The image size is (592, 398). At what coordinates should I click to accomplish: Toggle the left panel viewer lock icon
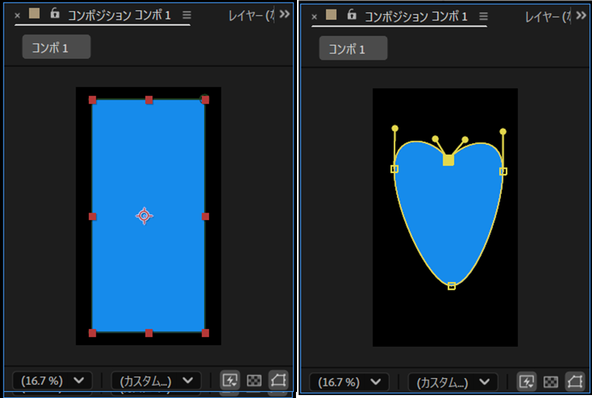pos(55,14)
